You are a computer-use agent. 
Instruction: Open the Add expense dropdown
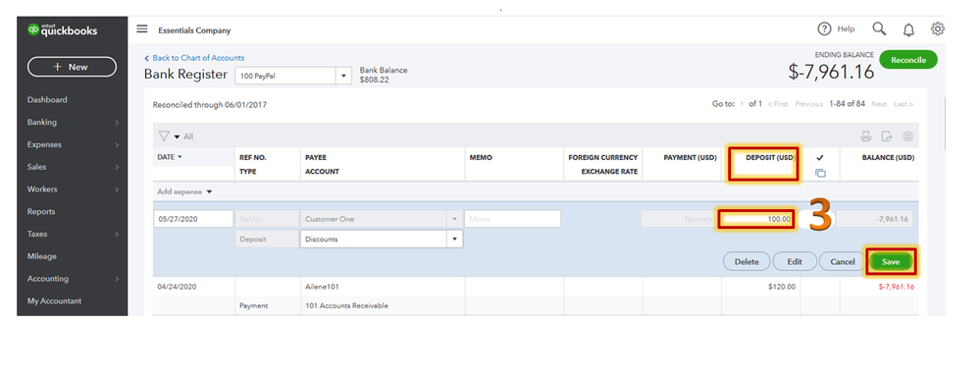pyautogui.click(x=184, y=192)
